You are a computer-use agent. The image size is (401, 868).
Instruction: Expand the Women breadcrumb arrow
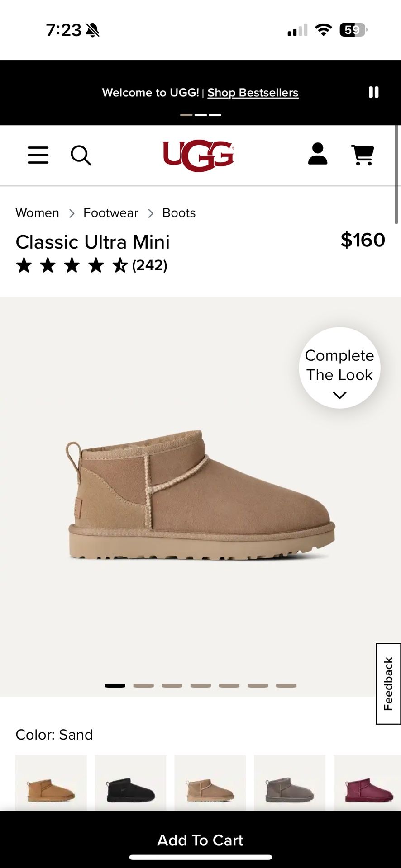coord(72,213)
